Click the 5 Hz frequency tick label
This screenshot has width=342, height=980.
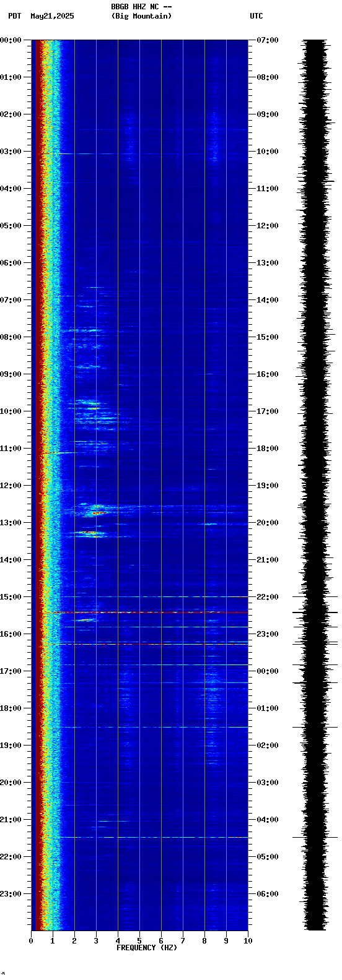coord(139,941)
